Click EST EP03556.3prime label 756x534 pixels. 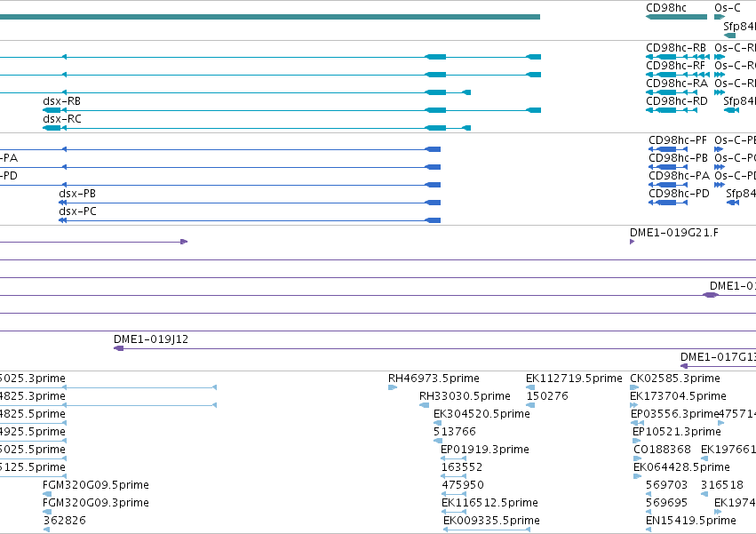tap(674, 414)
